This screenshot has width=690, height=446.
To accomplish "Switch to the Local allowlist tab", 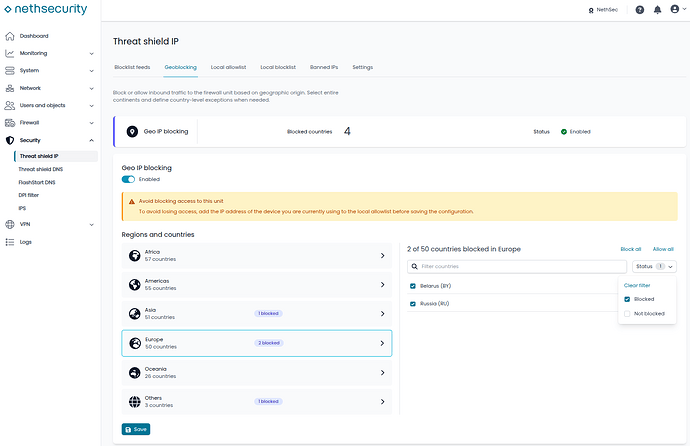I will [228, 67].
